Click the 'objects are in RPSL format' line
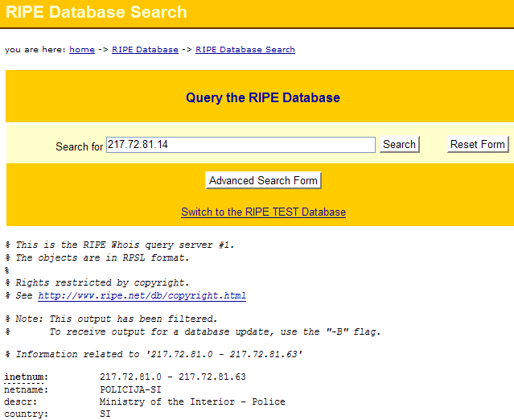The width and height of the screenshot is (514, 420). tap(97, 257)
